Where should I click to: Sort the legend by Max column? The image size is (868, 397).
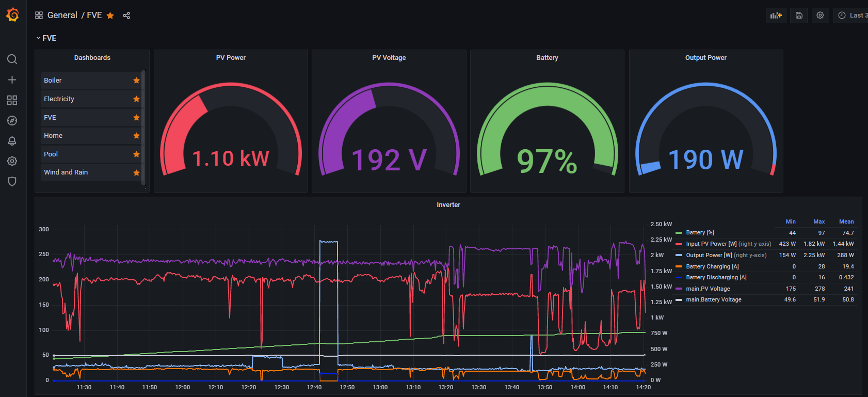coord(819,221)
